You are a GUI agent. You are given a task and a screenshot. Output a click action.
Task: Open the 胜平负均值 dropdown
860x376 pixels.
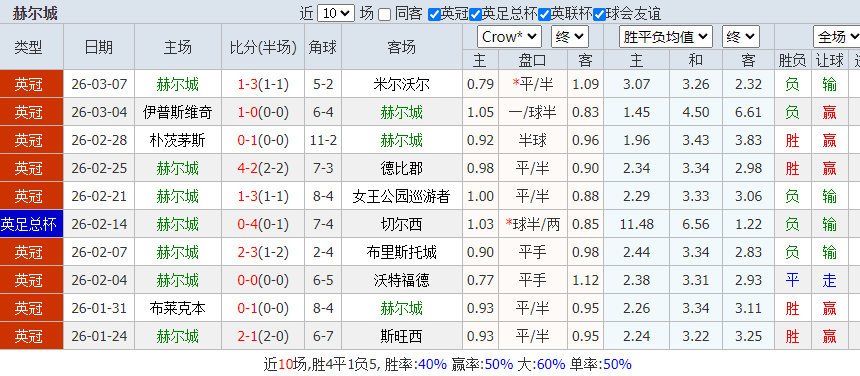click(666, 37)
